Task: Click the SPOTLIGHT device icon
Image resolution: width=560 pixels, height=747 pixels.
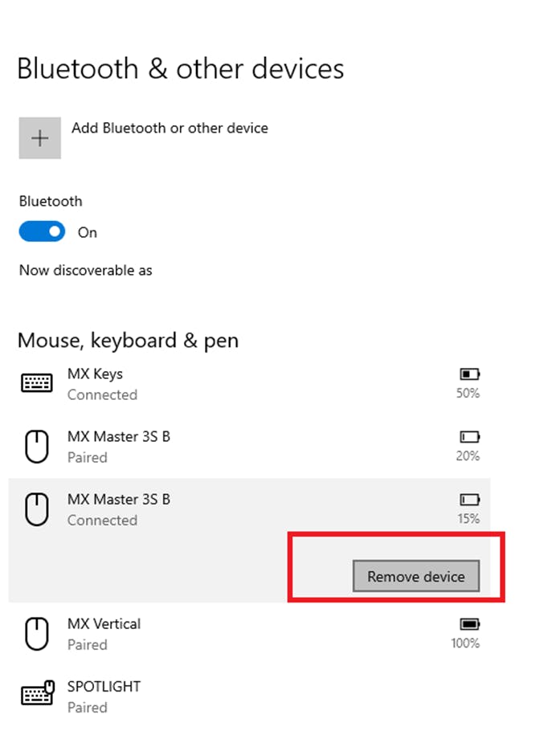Action: point(37,696)
